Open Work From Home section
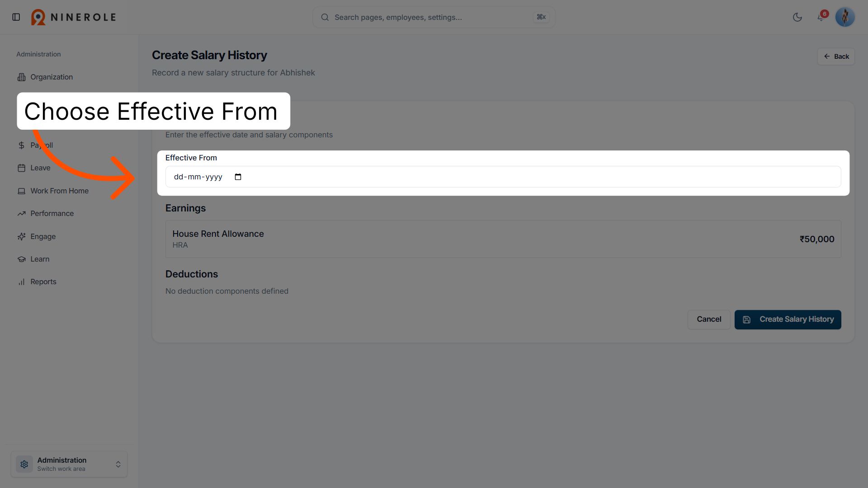The height and width of the screenshot is (488, 868). click(59, 191)
